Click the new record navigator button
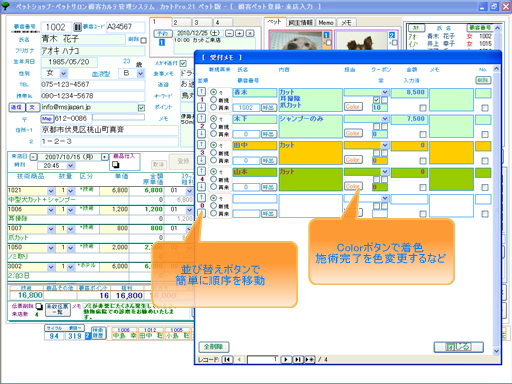Viewport: 512px width, 384px height. click(310, 359)
